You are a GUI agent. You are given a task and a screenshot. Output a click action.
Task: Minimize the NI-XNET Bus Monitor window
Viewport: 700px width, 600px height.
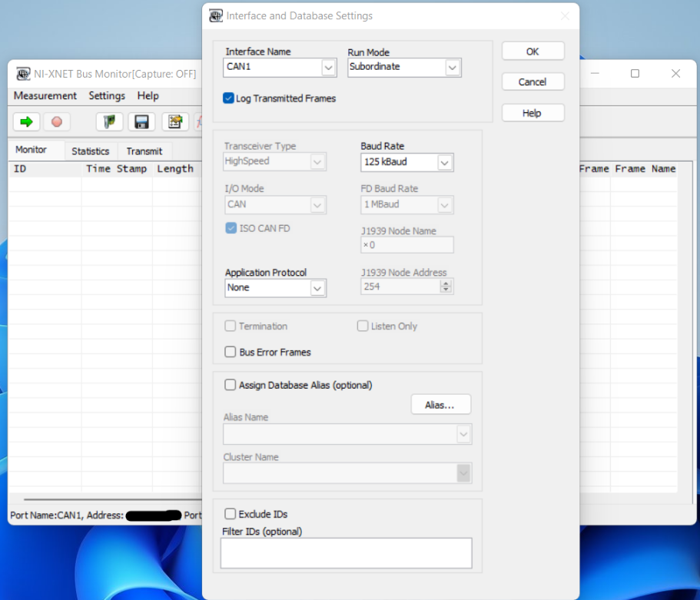[x=595, y=74]
